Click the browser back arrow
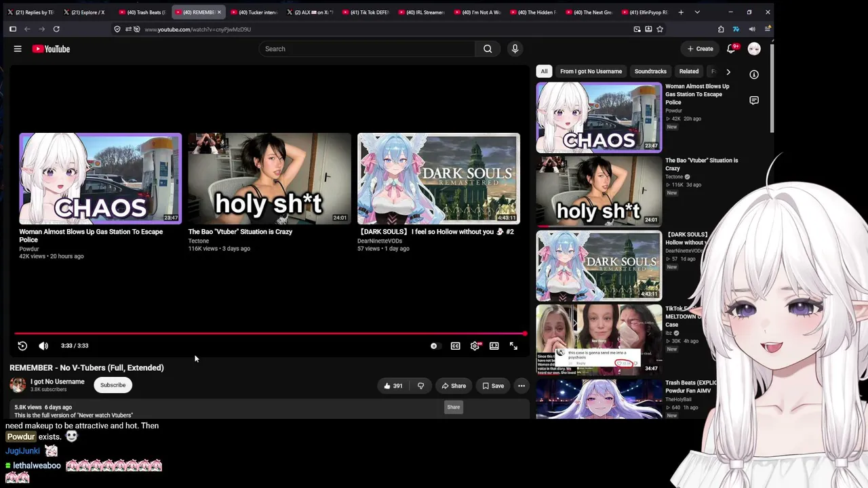868x488 pixels. point(27,29)
